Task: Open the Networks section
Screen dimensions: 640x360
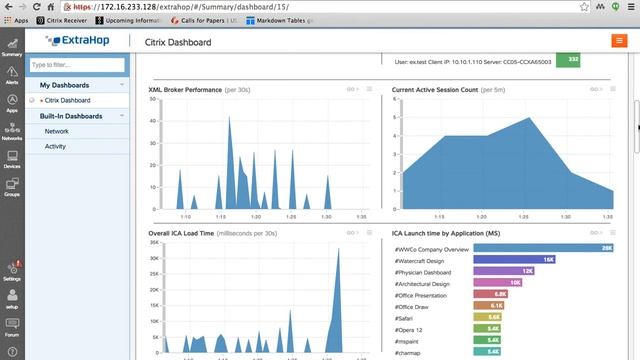Action: pos(12,131)
